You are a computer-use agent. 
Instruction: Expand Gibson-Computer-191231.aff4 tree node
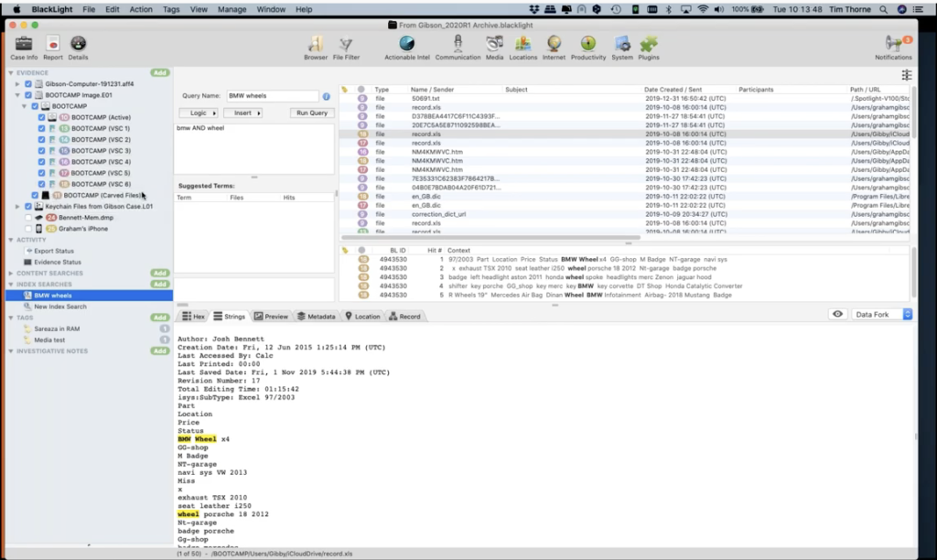point(17,83)
